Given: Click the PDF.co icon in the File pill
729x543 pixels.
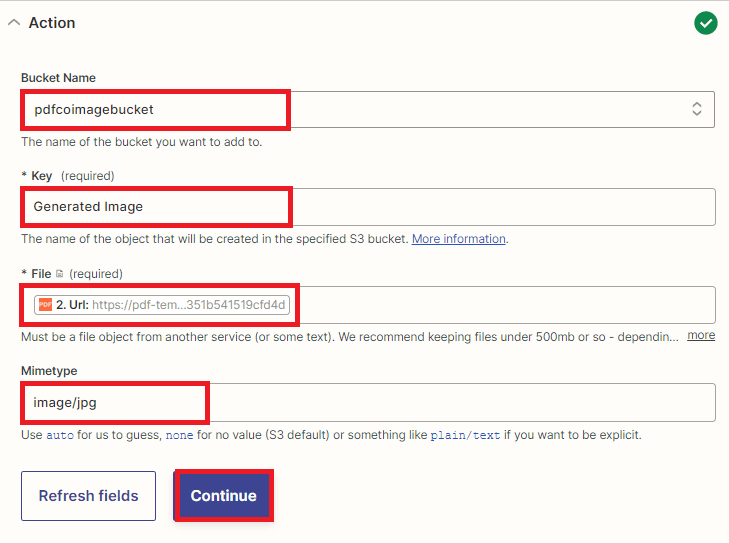Looking at the screenshot, I should coord(44,305).
